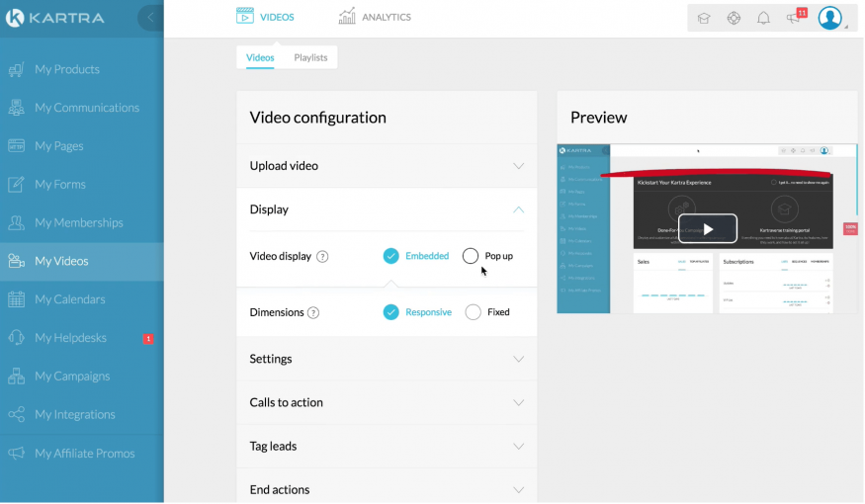Open the user profile avatar menu
The width and height of the screenshot is (865, 504).
point(829,18)
